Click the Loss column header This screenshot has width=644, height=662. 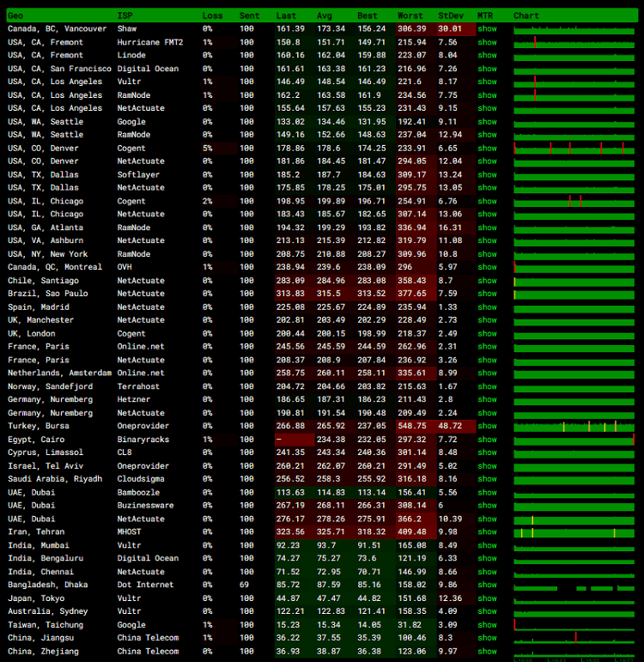point(212,16)
